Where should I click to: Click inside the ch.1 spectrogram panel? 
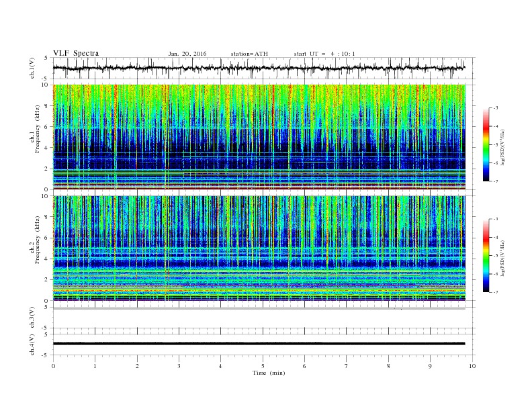point(259,137)
